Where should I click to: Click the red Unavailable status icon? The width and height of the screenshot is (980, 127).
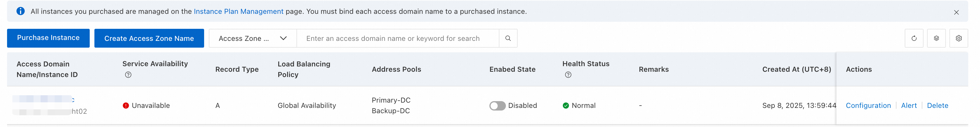(126, 106)
